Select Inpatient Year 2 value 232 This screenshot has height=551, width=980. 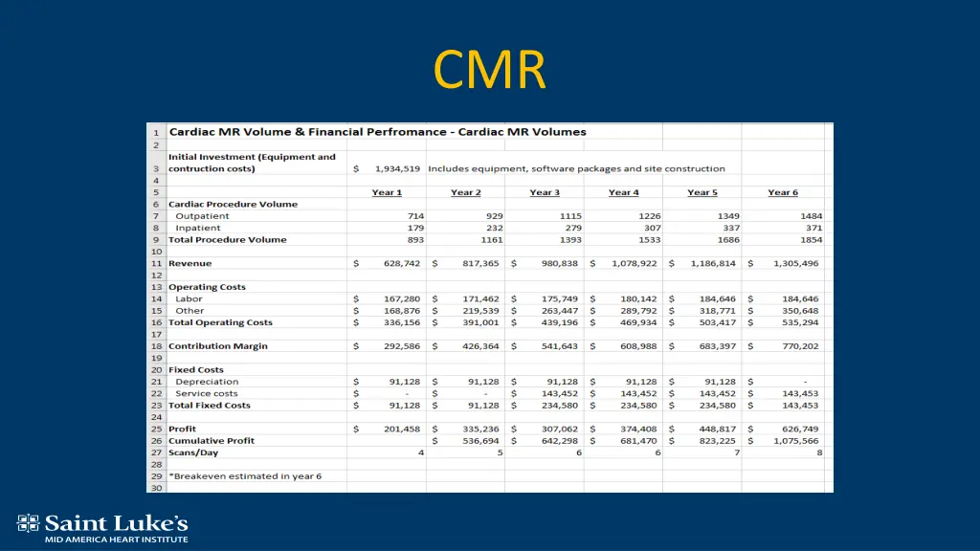[494, 228]
